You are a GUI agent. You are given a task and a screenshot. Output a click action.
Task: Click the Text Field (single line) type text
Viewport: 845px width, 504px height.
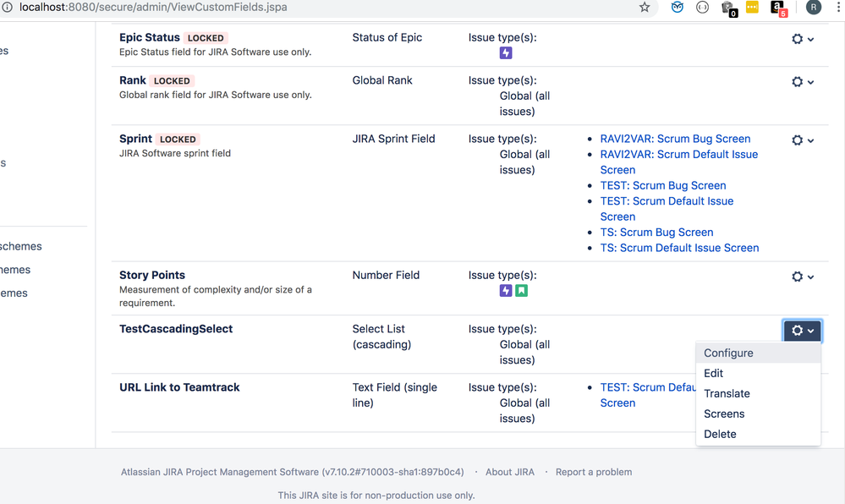pos(394,395)
